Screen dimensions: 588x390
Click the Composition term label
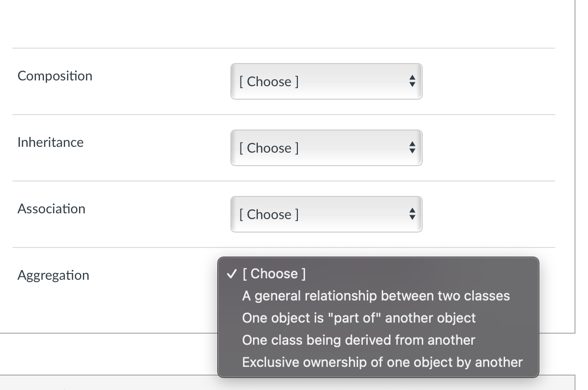pyautogui.click(x=55, y=76)
